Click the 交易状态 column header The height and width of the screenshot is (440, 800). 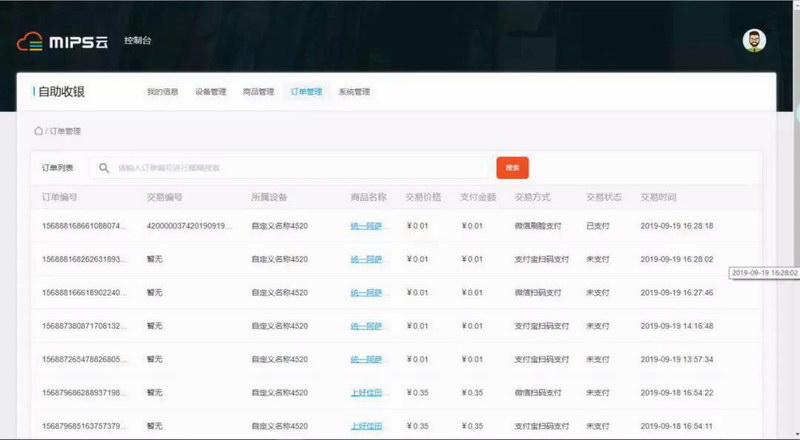pyautogui.click(x=603, y=197)
